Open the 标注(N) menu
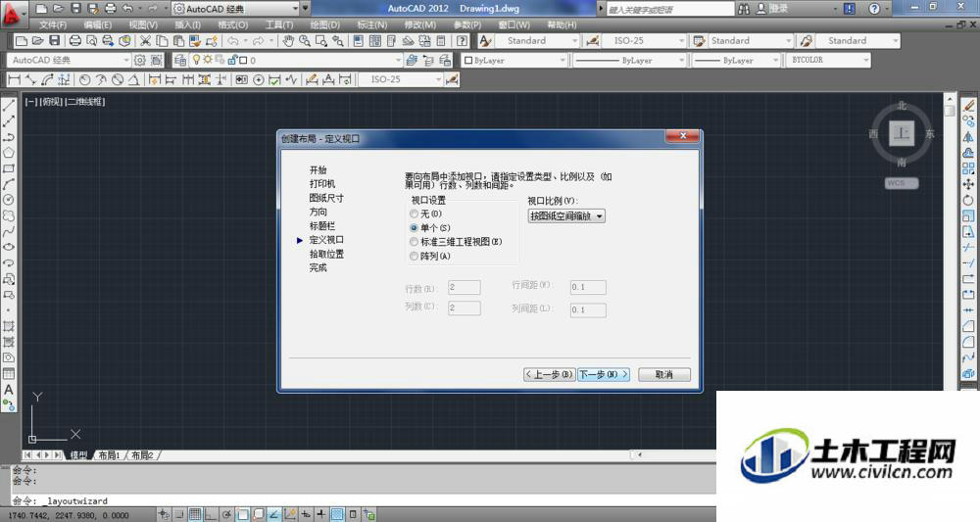Viewport: 980px width, 522px height. tap(371, 25)
